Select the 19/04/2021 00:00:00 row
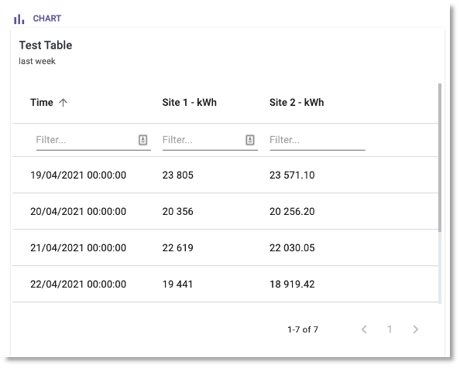 click(x=225, y=175)
